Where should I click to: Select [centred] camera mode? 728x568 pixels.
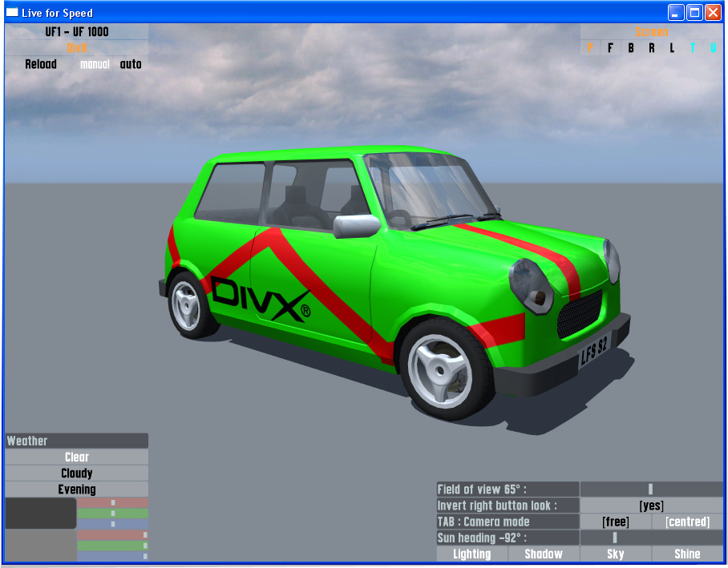[688, 522]
